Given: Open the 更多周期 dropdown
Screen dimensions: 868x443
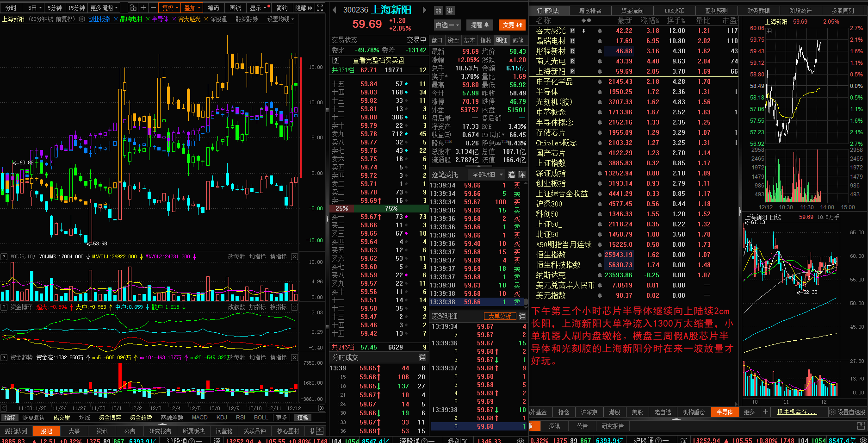Looking at the screenshot, I should 105,8.
